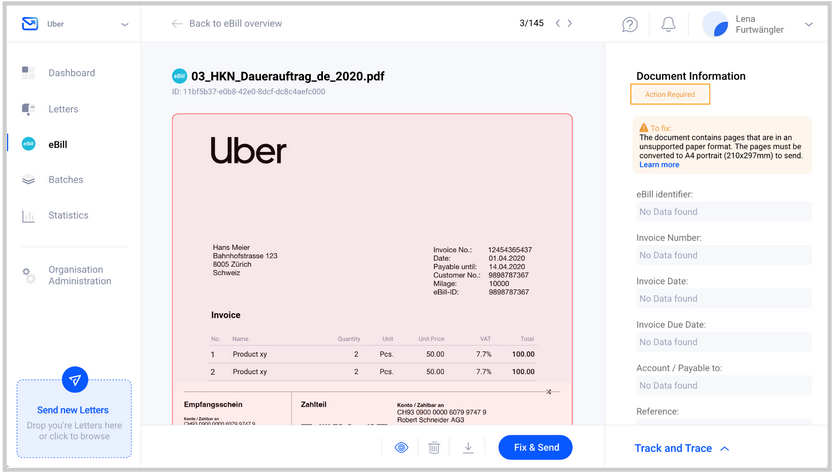Click the eBill badge beside the file name
Image resolution: width=833 pixels, height=474 pixels.
[180, 76]
